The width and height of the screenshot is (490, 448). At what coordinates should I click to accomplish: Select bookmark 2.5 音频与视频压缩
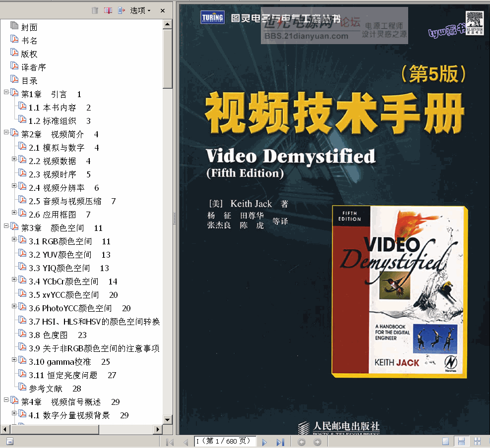(x=72, y=201)
